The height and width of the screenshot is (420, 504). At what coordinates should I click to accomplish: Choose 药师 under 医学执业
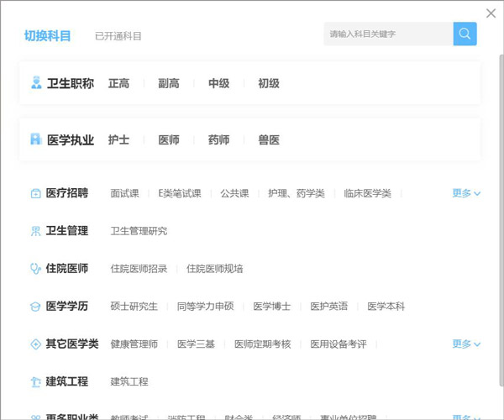218,139
